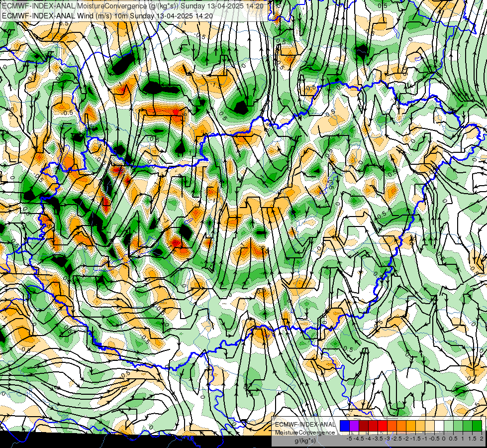Click the title line 'ECMWF-INDEX-ANAL Wind (m/s) 10m'
Screen dimensions: 487x448
click(65, 16)
